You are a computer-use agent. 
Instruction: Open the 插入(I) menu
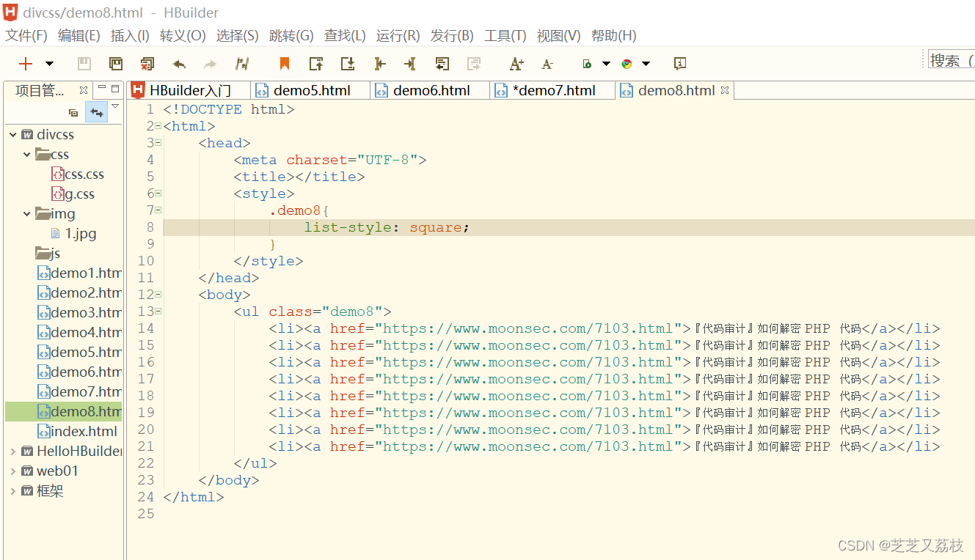pos(130,35)
